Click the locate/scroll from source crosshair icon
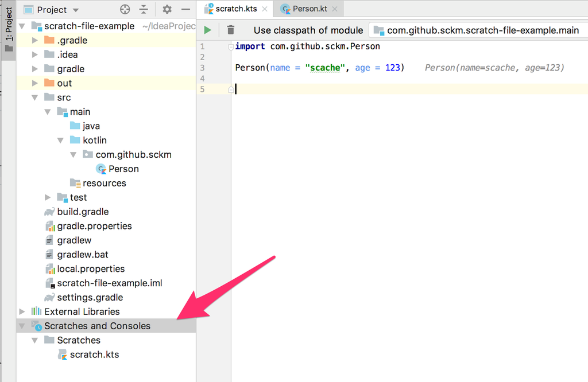Screen dimensions: 588x382 (125, 9)
